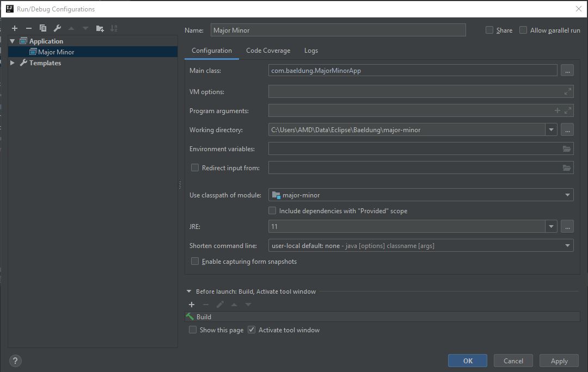This screenshot has width=588, height=372.
Task: Enable Allow parallel run
Action: (523, 30)
